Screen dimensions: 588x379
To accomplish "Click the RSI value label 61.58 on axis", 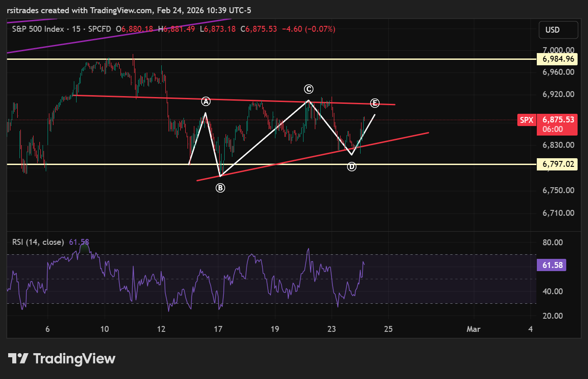I will click(552, 265).
